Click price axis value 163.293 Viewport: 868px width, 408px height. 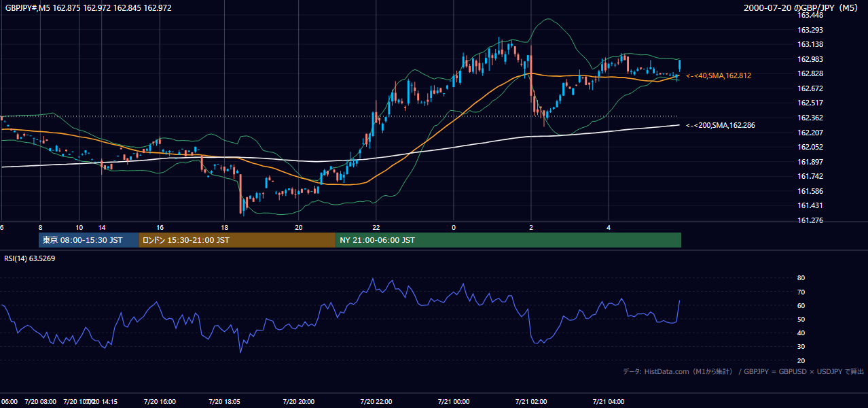[x=810, y=30]
